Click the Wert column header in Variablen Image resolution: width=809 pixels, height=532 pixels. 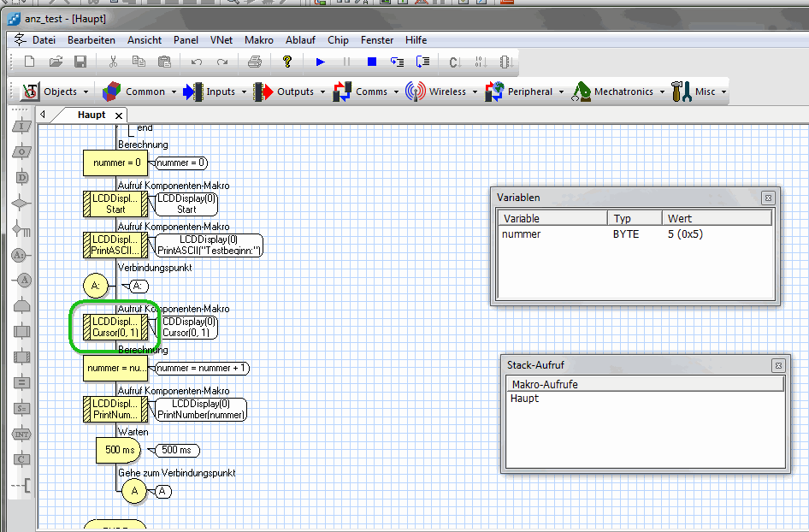716,218
